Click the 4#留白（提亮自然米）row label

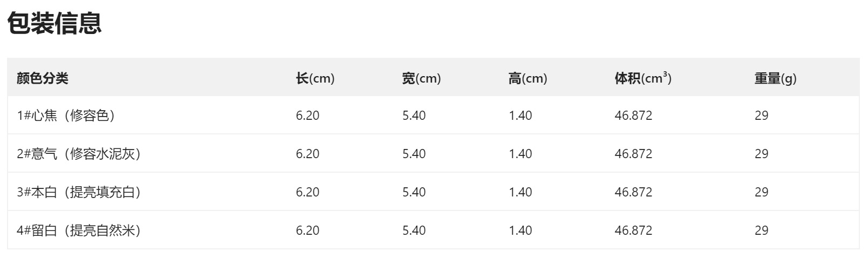(x=79, y=230)
